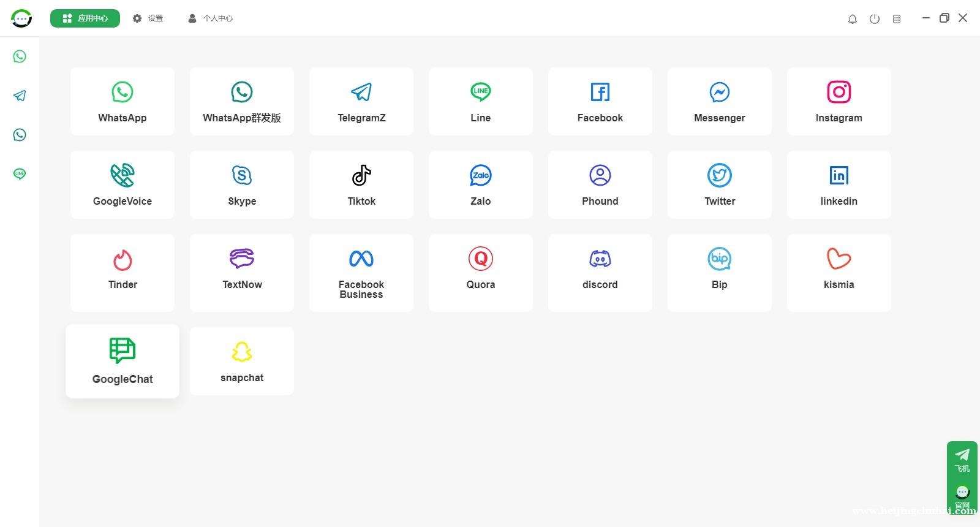The image size is (980, 527).
Task: Open the discord app card
Action: click(x=600, y=273)
